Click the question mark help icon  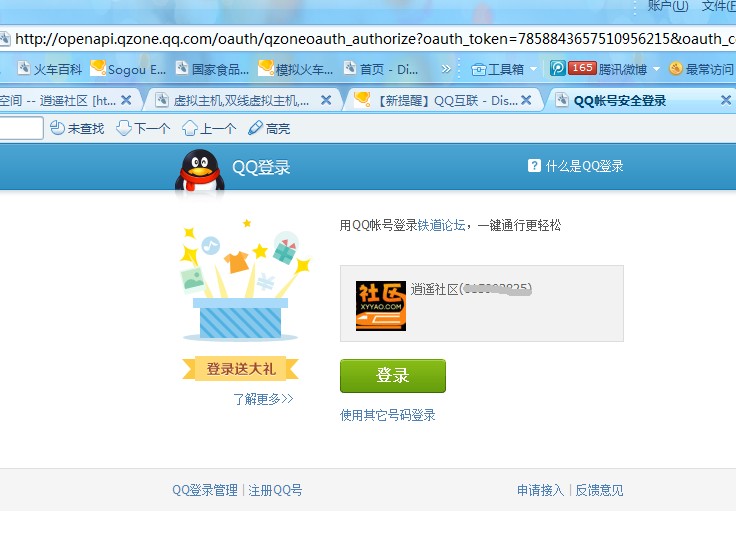534,166
